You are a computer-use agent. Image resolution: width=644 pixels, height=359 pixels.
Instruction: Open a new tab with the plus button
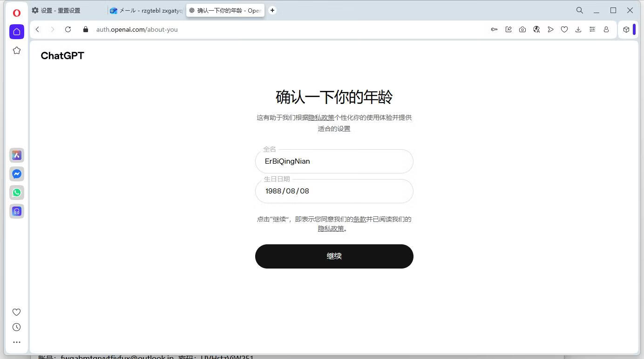272,10
